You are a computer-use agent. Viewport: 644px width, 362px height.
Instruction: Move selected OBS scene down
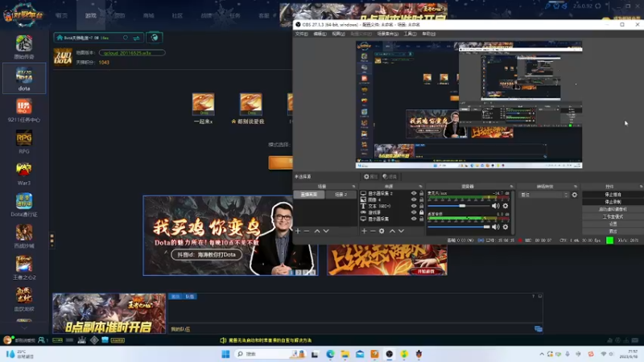[326, 231]
